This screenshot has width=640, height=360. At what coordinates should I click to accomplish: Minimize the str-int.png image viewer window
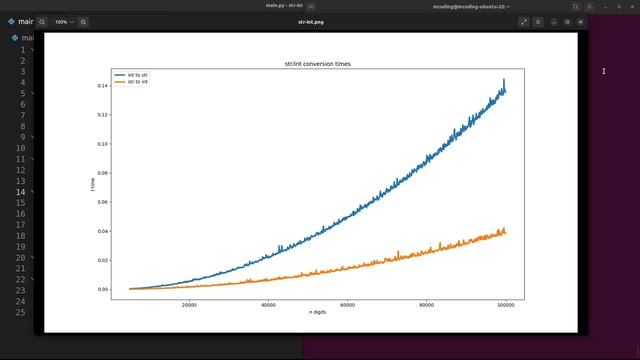coord(553,22)
